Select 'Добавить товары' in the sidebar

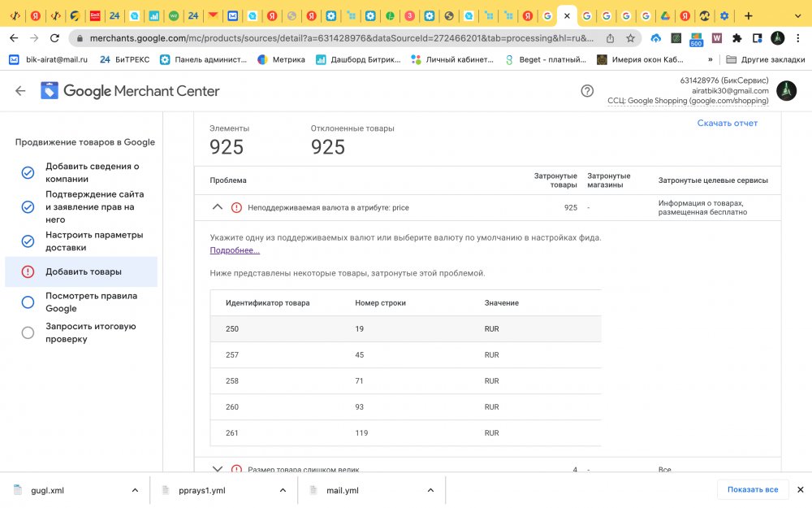tap(84, 271)
